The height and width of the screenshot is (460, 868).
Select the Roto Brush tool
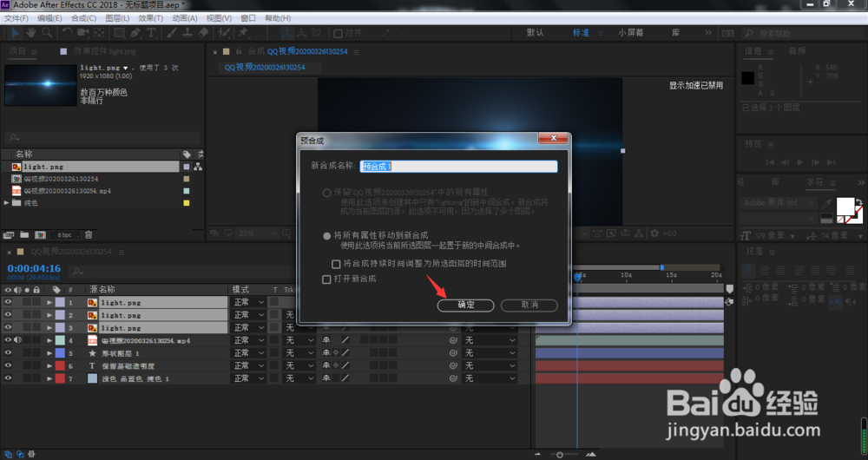click(x=224, y=33)
